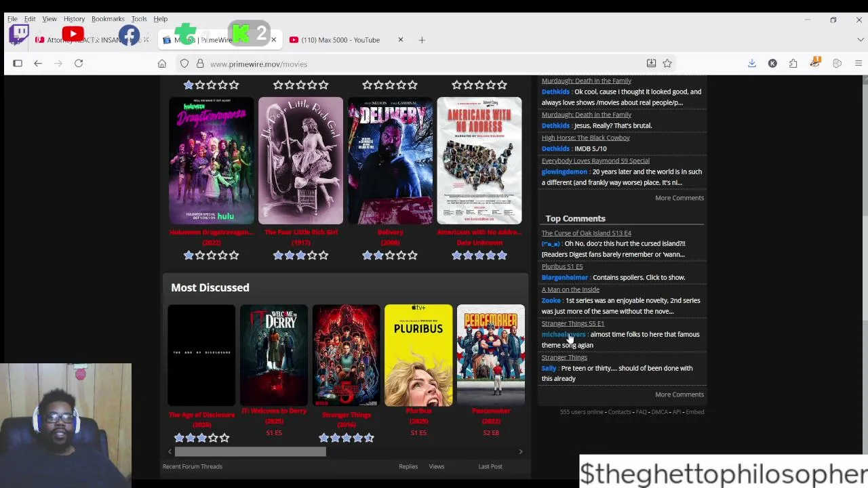Switch to Max 5000 YouTube tab
The width and height of the screenshot is (868, 488).
pos(340,40)
